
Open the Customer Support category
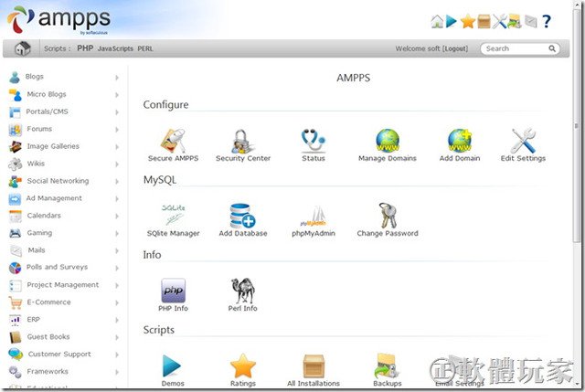59,354
